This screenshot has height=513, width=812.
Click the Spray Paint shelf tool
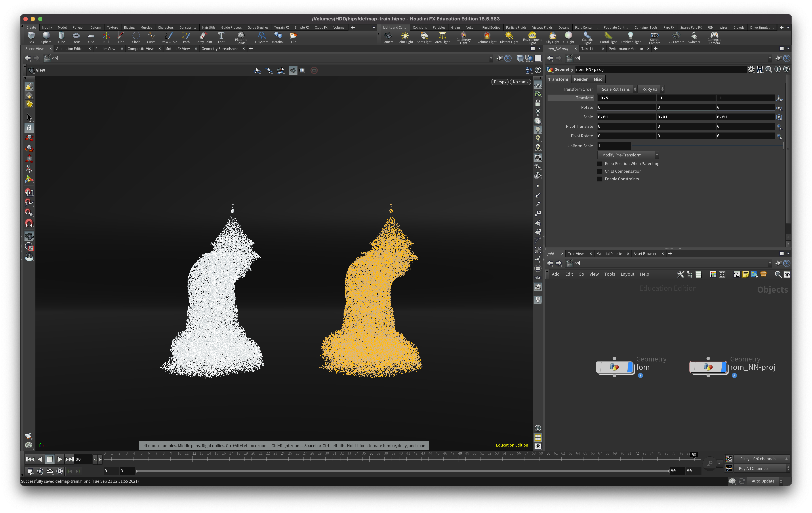[203, 37]
